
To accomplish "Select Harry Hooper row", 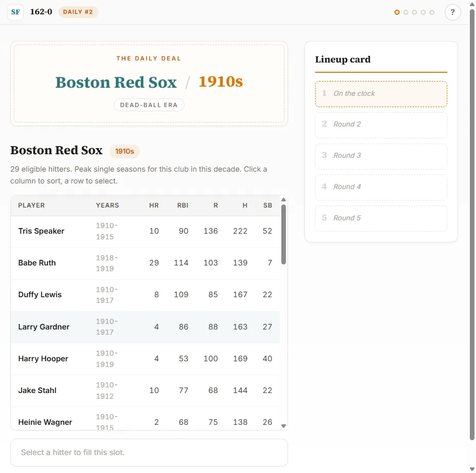I will point(145,359).
